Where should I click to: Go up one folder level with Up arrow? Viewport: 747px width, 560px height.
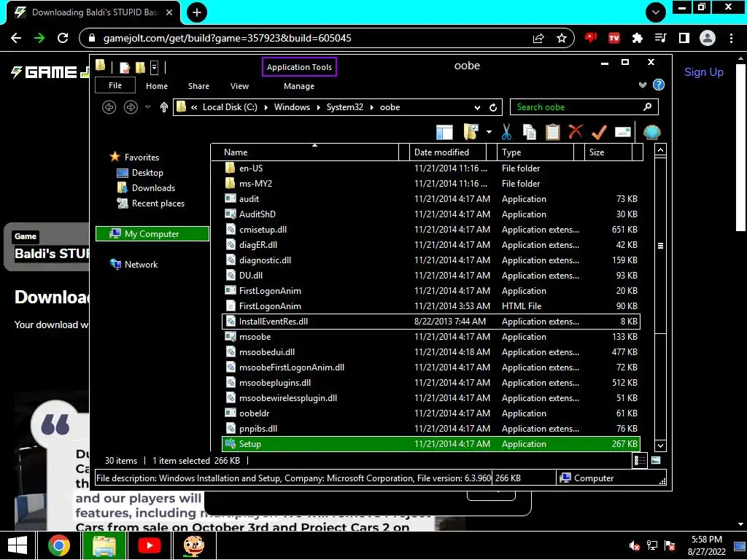[x=164, y=107]
